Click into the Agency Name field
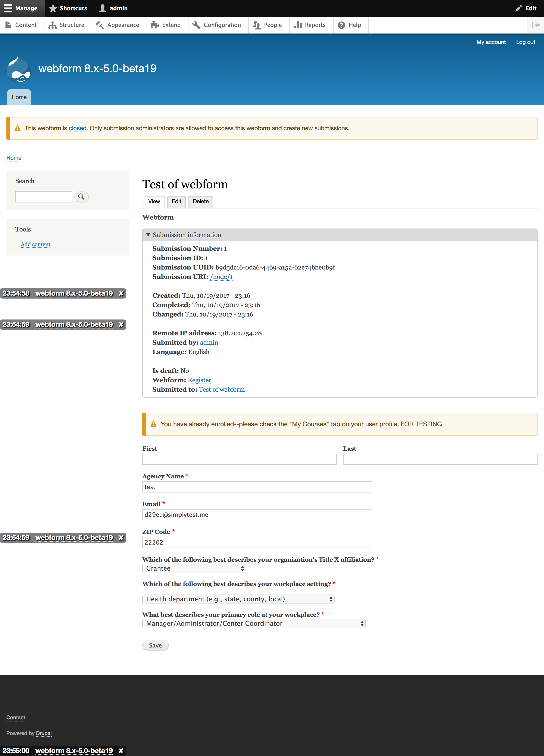This screenshot has height=756, width=544. tap(257, 487)
